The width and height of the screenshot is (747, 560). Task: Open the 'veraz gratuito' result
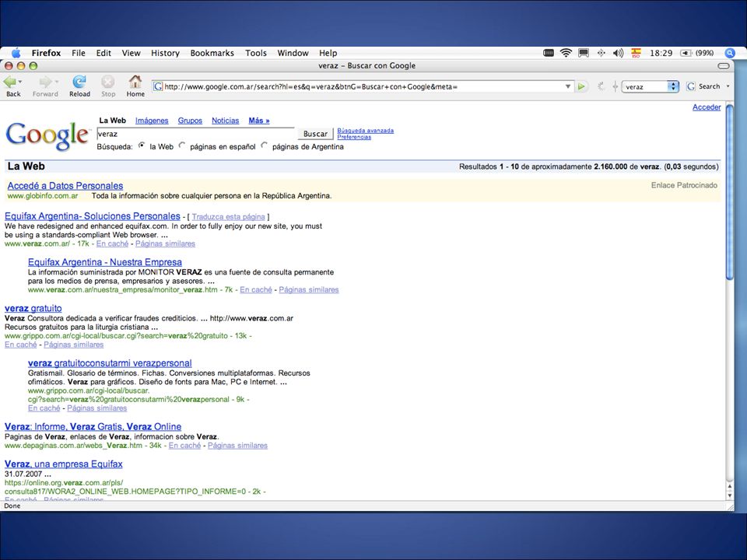[33, 308]
